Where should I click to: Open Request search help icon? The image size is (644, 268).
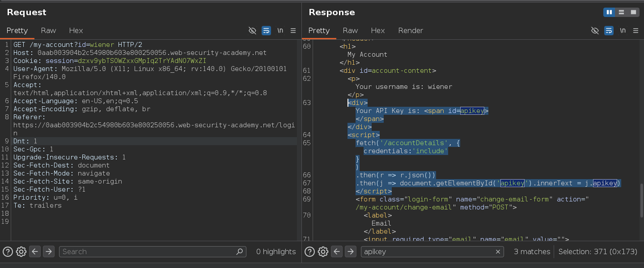pyautogui.click(x=8, y=251)
